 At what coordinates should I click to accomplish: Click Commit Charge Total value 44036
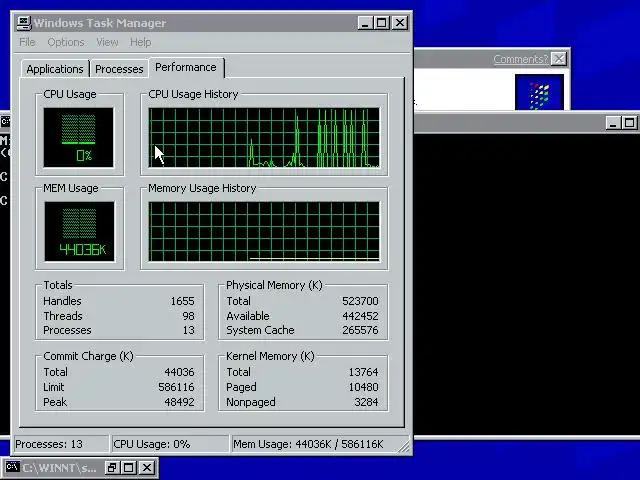point(179,372)
